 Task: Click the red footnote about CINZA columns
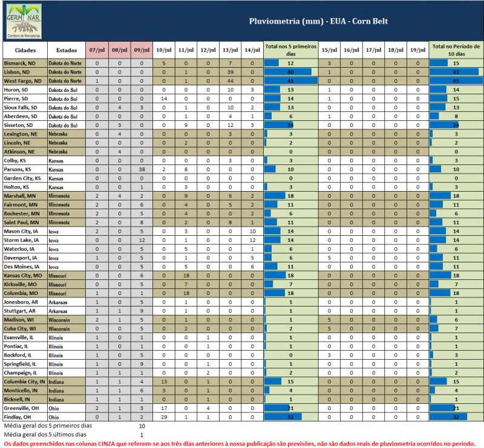239,443
